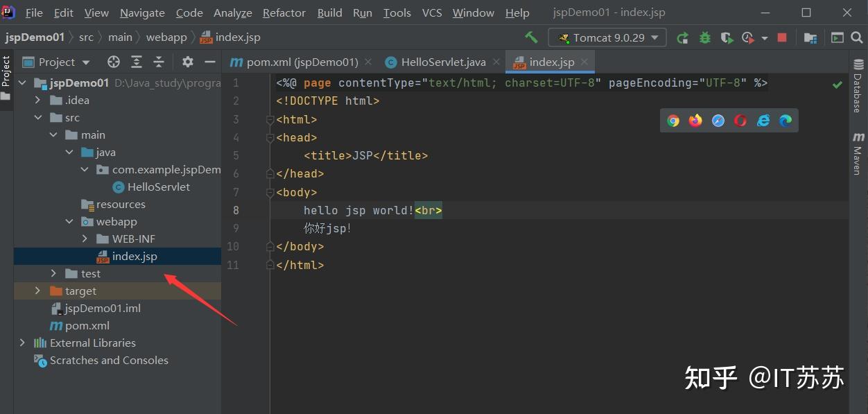
Task: Open the Maven tool window
Action: coord(858,153)
